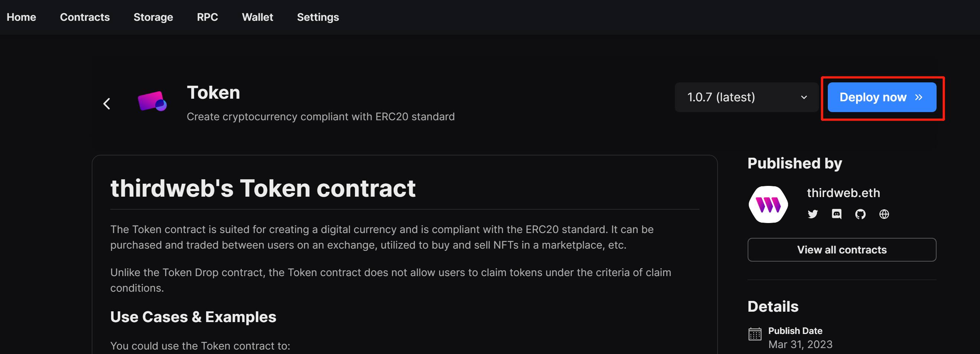Open thirdweb's Discord icon

click(837, 214)
